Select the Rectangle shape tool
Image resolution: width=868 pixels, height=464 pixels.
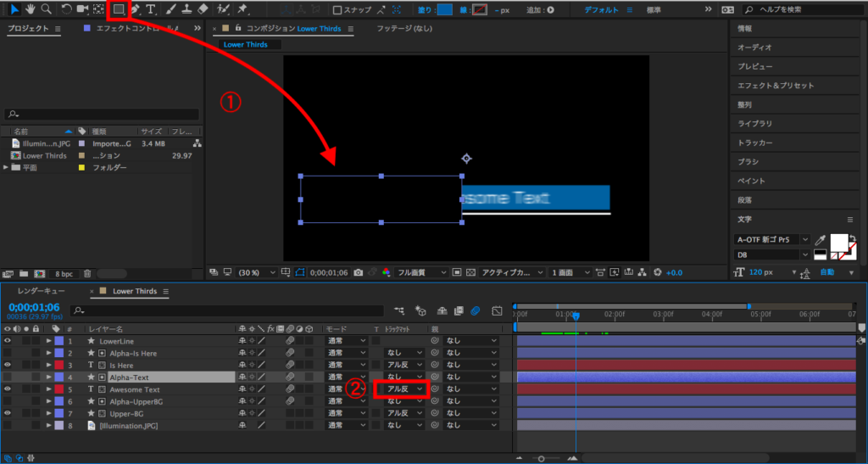point(119,9)
